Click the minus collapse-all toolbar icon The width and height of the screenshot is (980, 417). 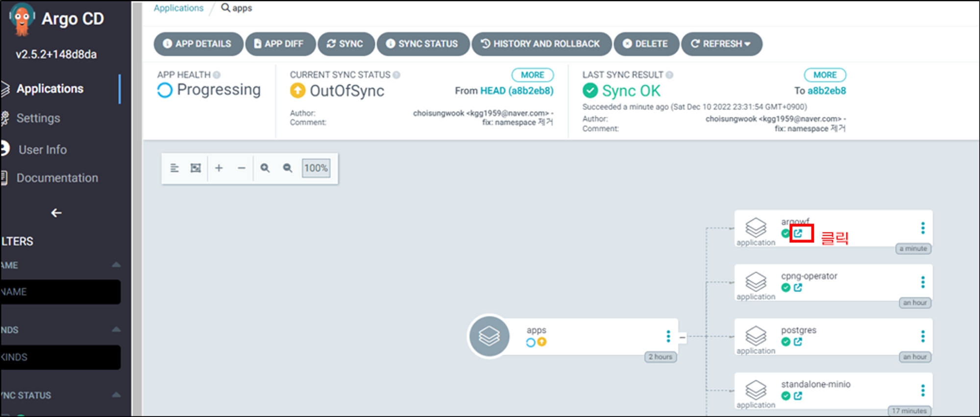tap(242, 168)
